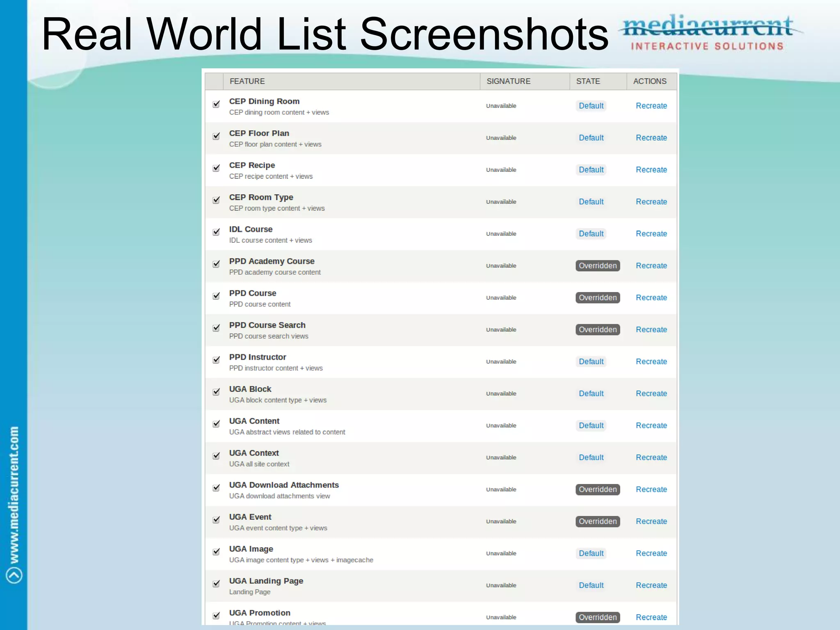Recreate the UGA Event feature
Viewport: 840px width, 630px height.
click(651, 522)
